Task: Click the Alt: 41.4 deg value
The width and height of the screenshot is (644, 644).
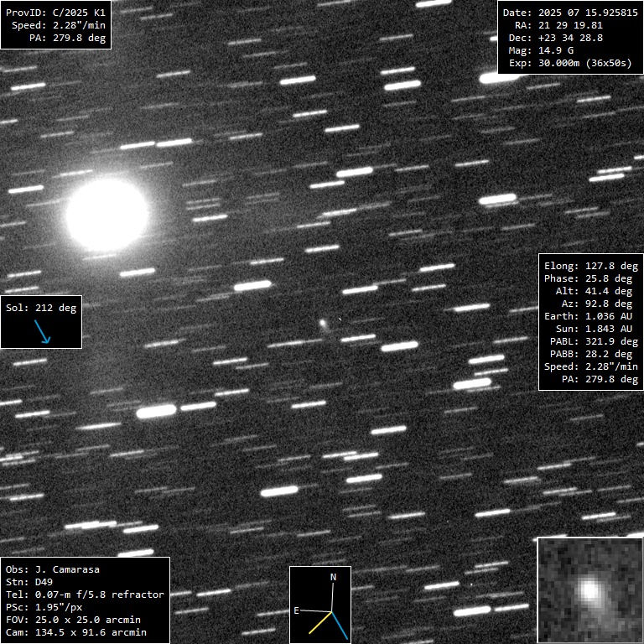Action: pyautogui.click(x=594, y=291)
